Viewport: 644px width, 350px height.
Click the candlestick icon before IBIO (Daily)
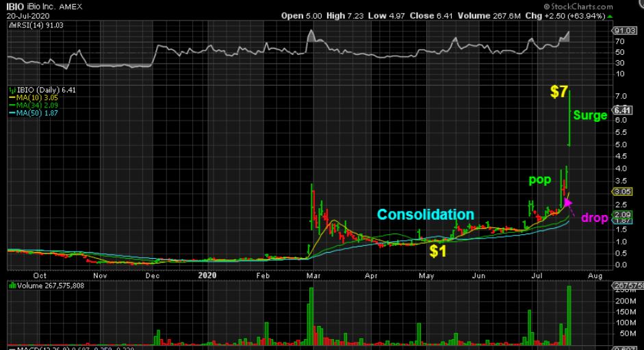[x=13, y=90]
